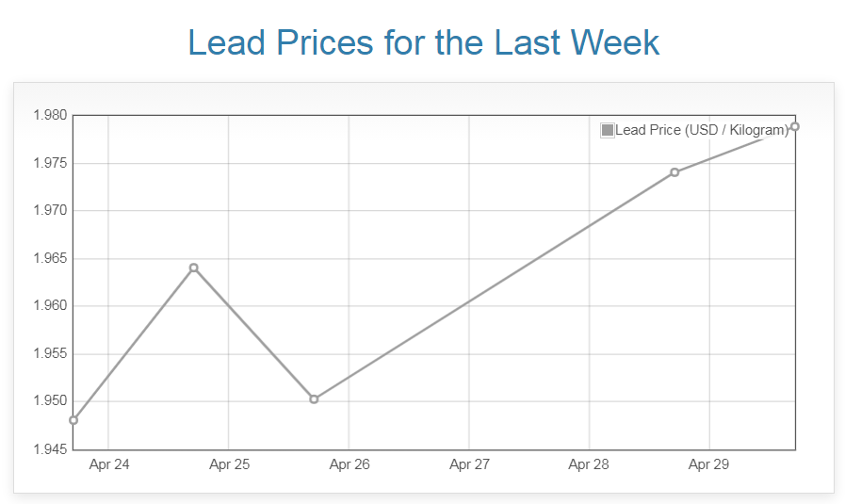Click the Apr 26 x-axis label

click(349, 464)
